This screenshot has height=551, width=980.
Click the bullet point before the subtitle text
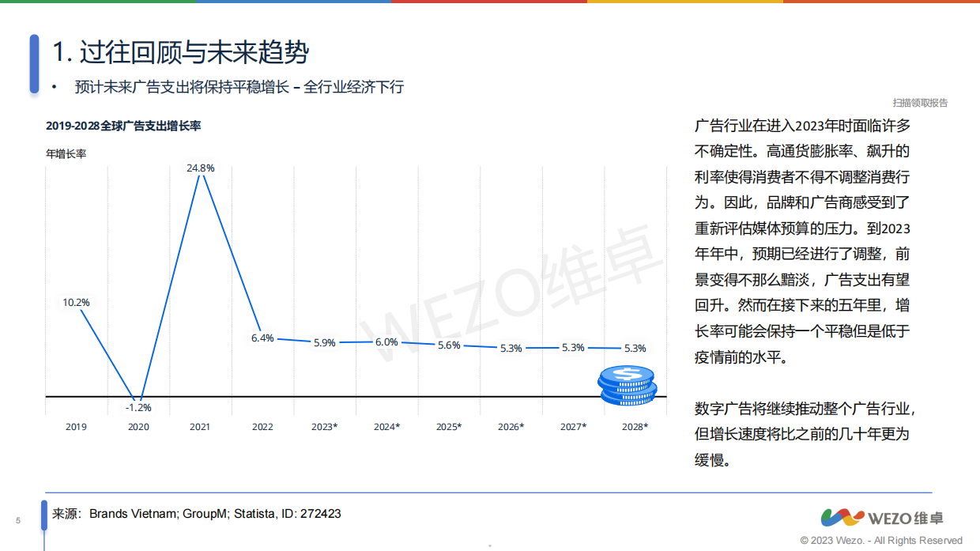[54, 87]
